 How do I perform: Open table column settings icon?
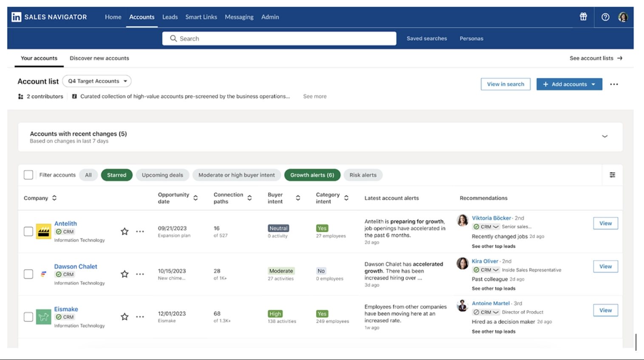[x=612, y=175]
